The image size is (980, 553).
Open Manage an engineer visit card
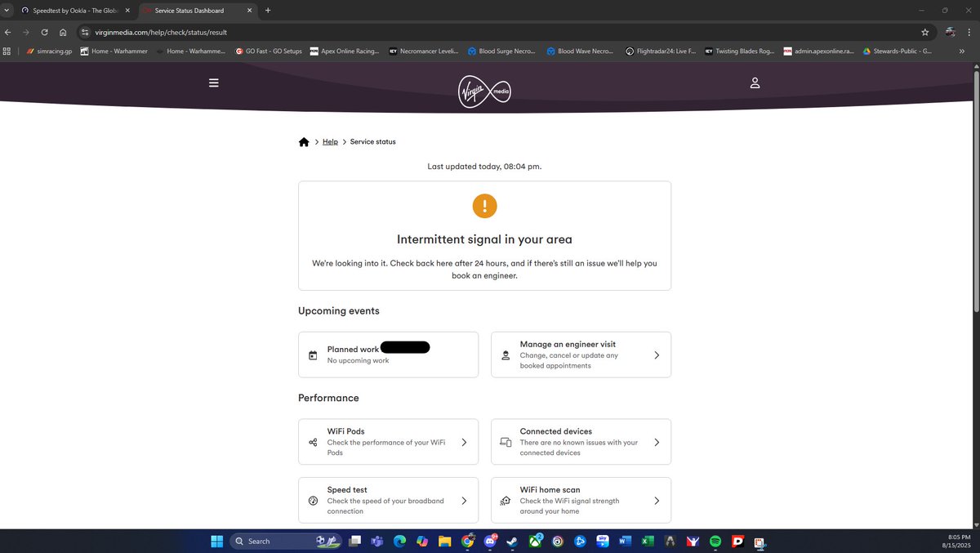581,355
